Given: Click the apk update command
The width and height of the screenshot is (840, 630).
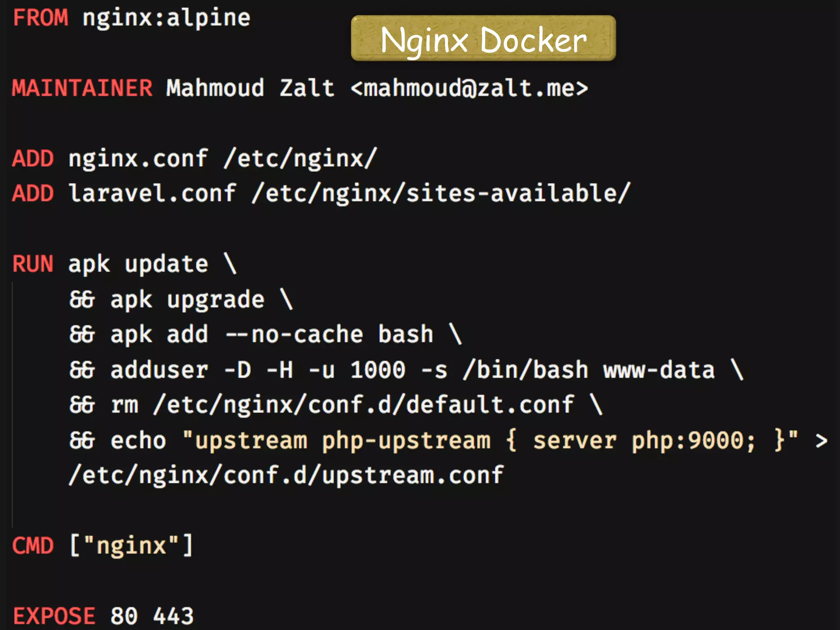Looking at the screenshot, I should (x=138, y=265).
